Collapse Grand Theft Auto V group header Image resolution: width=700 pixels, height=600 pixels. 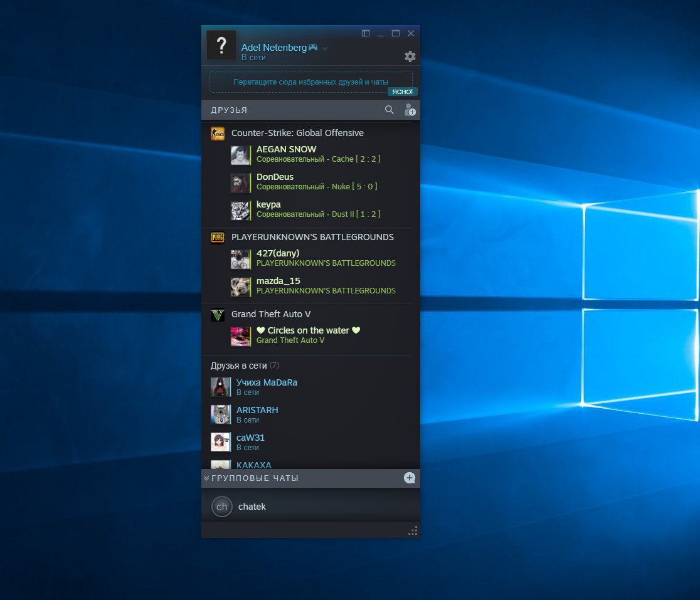270,315
